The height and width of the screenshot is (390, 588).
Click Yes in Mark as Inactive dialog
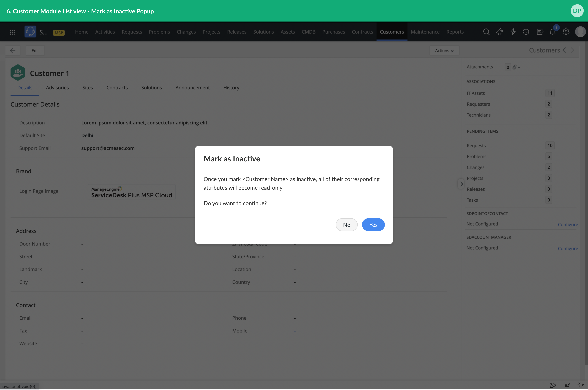373,225
